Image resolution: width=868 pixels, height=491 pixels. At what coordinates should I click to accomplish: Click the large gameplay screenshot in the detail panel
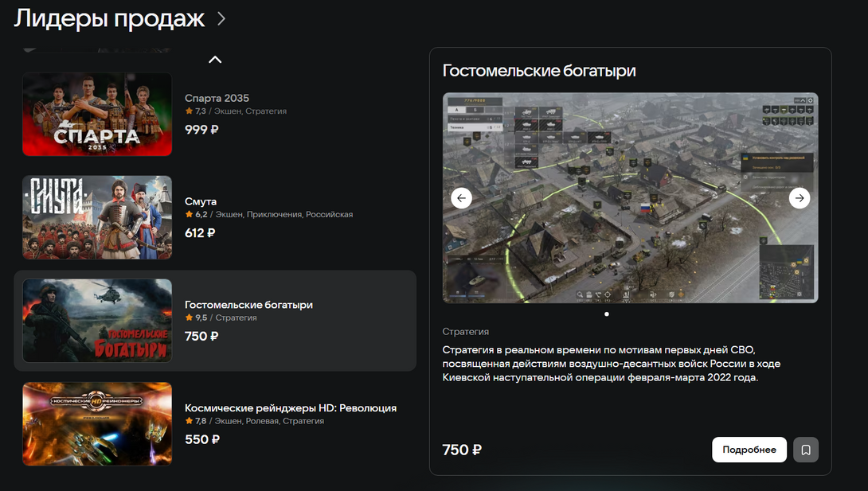[631, 197]
